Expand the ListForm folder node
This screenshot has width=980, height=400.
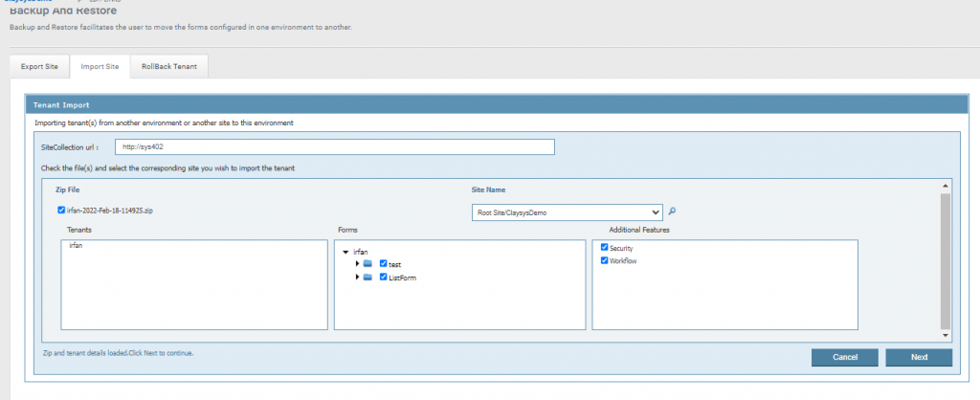click(357, 277)
